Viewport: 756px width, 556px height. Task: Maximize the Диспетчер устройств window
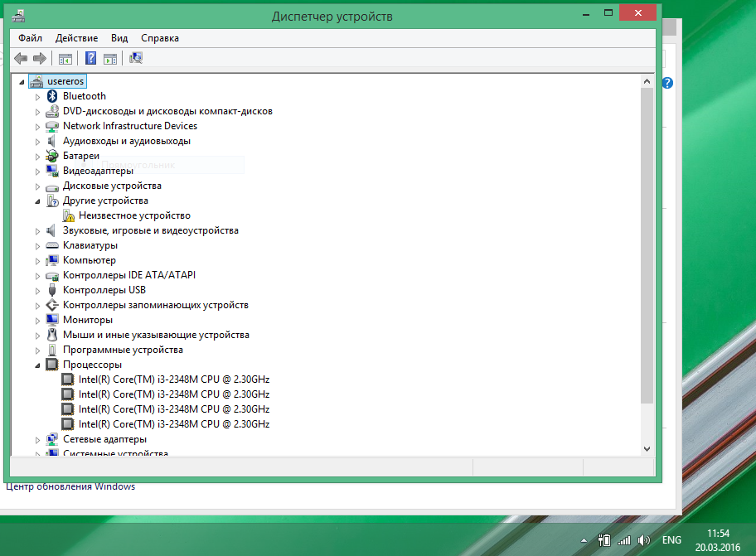point(608,13)
